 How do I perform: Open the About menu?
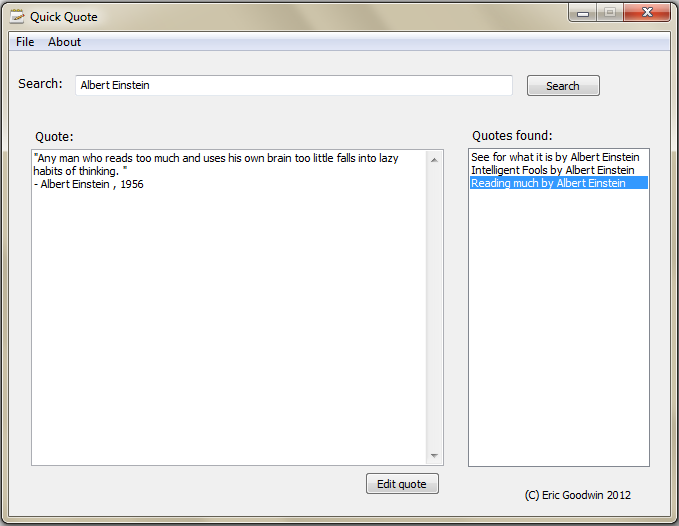click(x=64, y=42)
